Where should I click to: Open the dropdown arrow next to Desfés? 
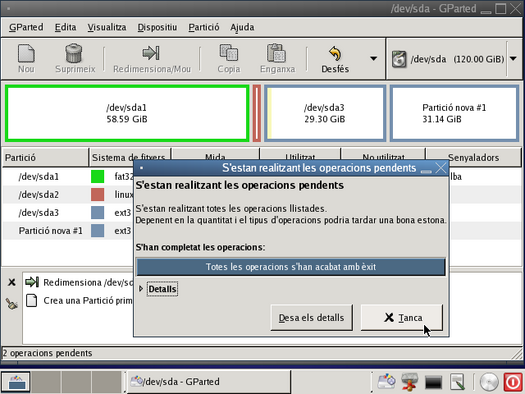[373, 59]
